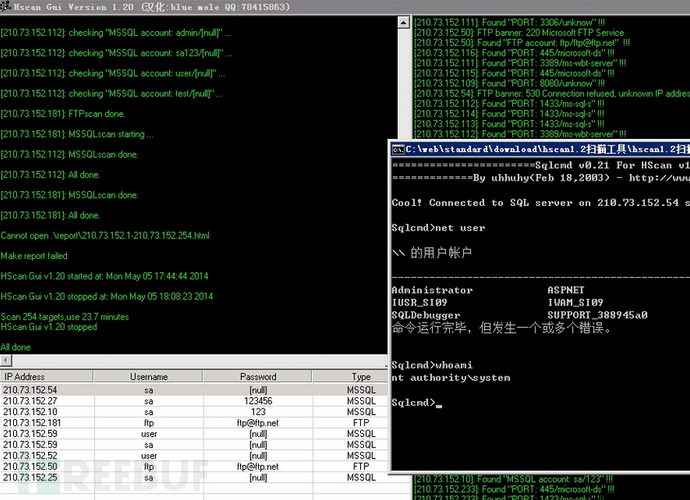Click the Password column header
This screenshot has width=690, height=500.
258,377
